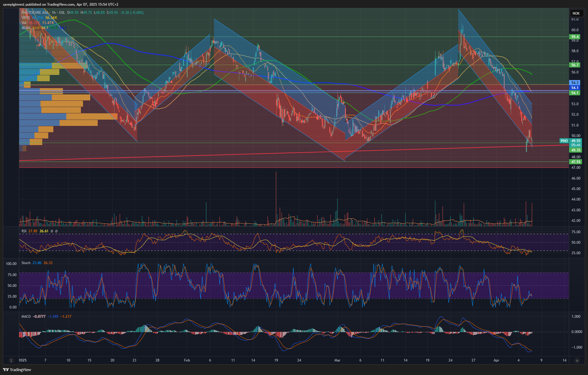Viewport: 588px width, 375px height.
Task: Click the 27 date label on time axis
Action: 473,360
